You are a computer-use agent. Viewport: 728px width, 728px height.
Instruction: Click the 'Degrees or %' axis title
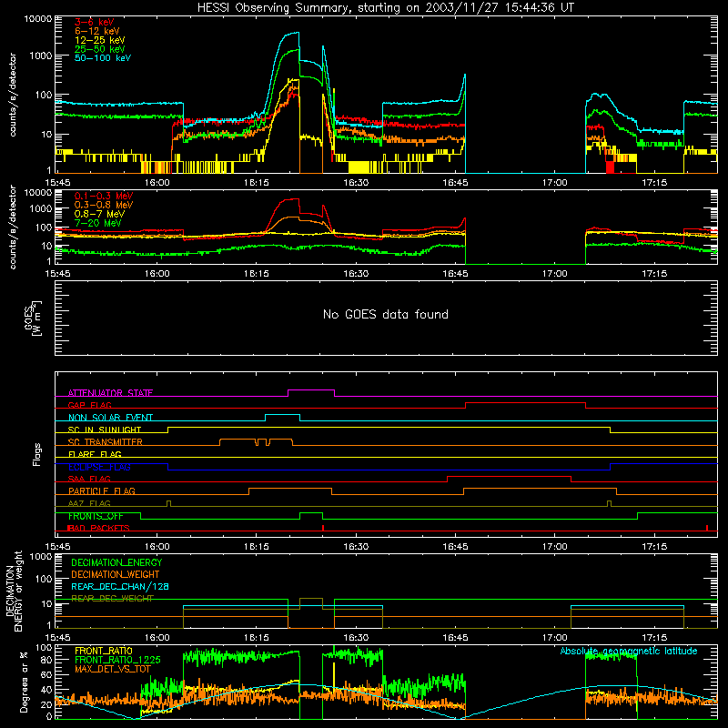[x=25, y=682]
